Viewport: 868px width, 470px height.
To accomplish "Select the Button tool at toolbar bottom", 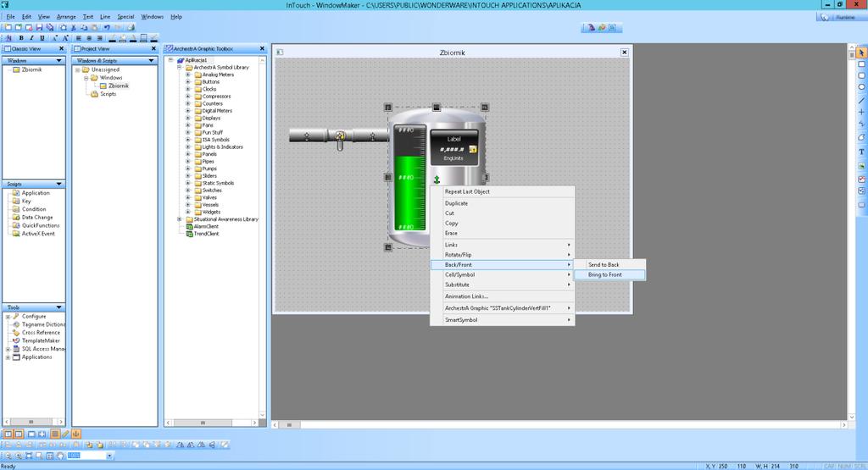I will 861,205.
